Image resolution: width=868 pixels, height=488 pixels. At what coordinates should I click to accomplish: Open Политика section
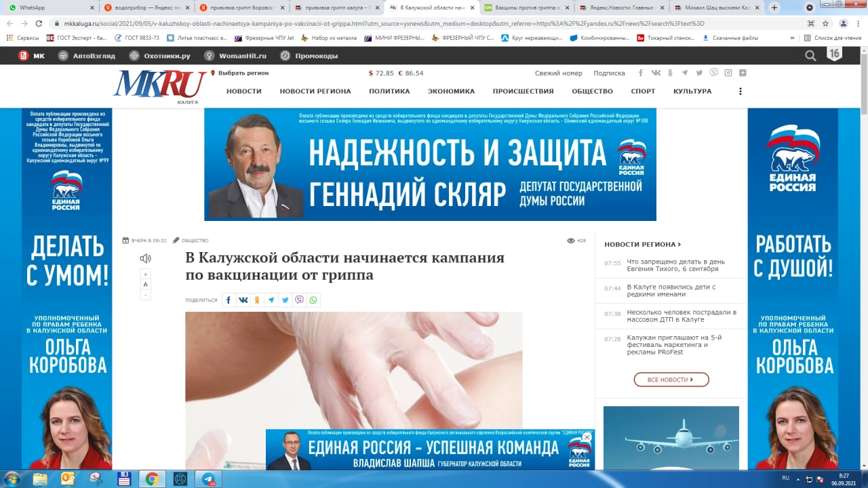pos(389,91)
